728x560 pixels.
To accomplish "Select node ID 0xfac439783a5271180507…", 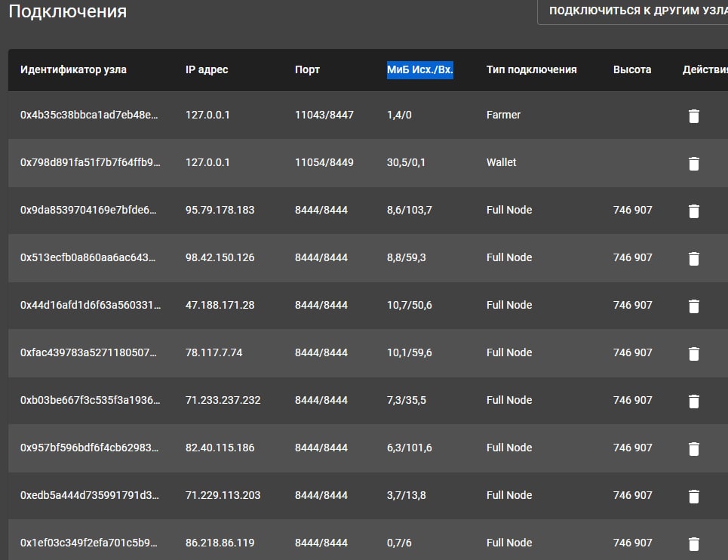I will (88, 352).
